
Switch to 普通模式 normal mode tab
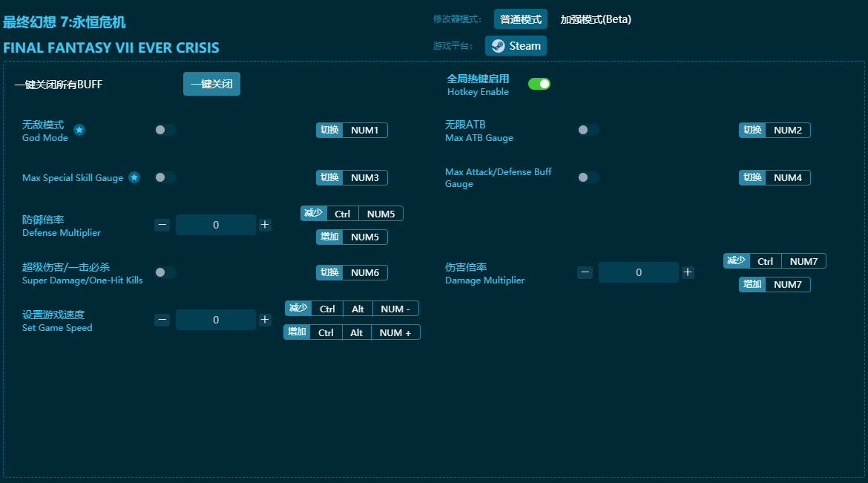click(520, 19)
